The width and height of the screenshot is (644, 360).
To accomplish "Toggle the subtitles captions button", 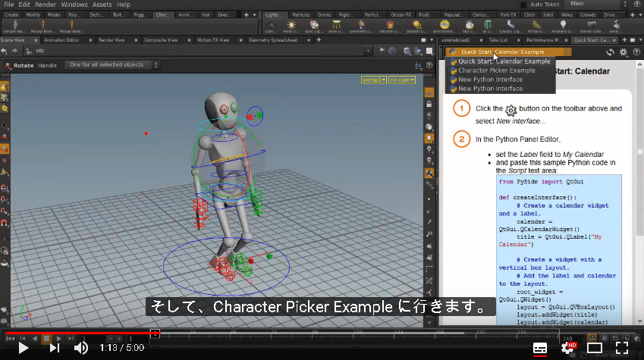I will (x=539, y=348).
